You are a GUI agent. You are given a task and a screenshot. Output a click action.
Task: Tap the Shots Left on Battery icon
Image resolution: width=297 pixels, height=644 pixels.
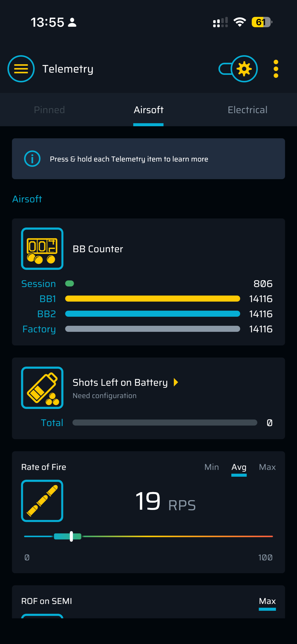point(42,388)
